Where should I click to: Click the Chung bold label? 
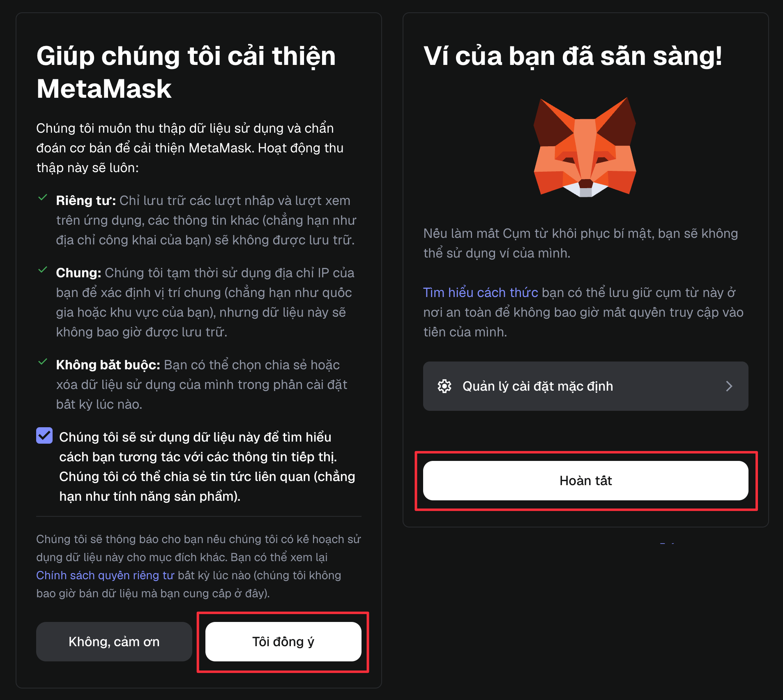pos(78,273)
